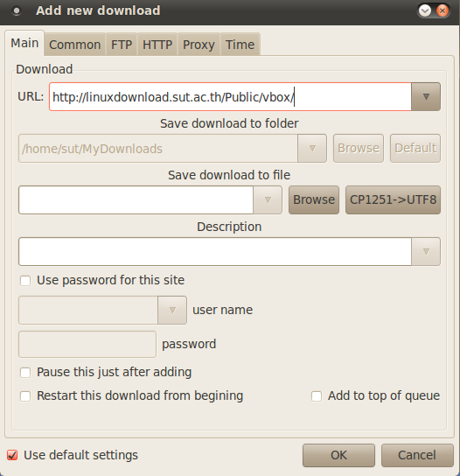
Task: Switch to the HTTP tab
Action: point(157,45)
